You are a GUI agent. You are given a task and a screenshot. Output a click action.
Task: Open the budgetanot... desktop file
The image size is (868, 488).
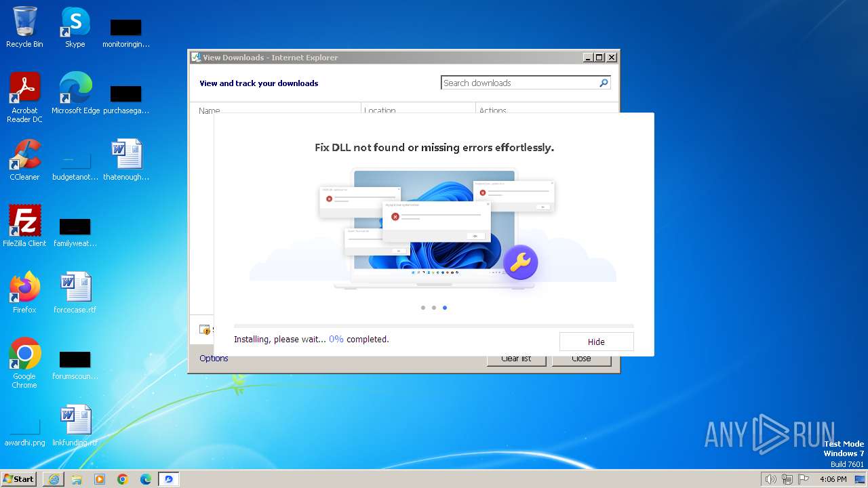(75, 165)
